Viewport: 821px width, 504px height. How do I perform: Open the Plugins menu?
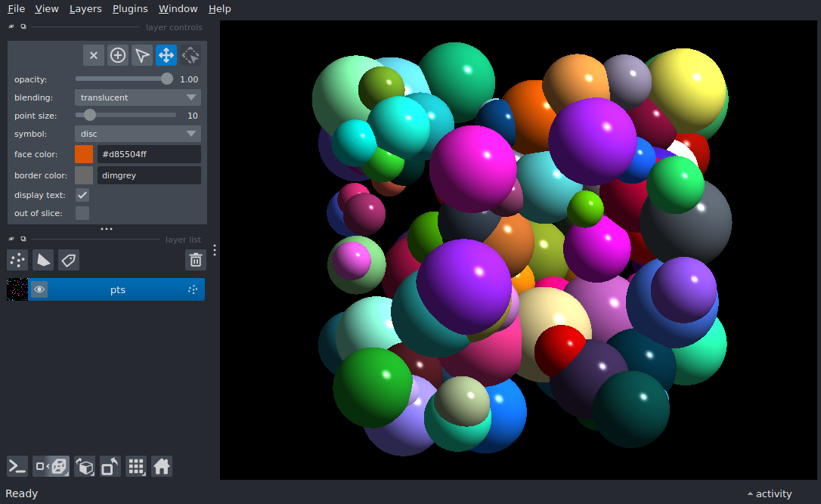(x=130, y=9)
